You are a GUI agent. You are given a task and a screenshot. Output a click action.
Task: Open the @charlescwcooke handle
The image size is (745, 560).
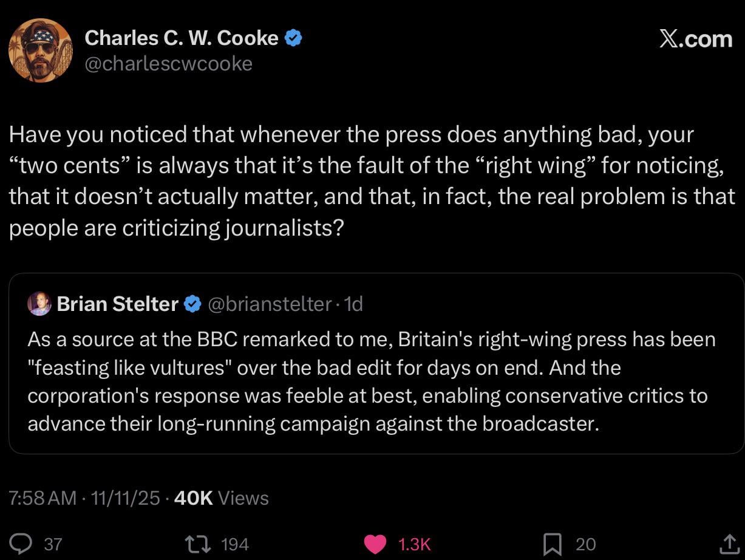(x=168, y=64)
